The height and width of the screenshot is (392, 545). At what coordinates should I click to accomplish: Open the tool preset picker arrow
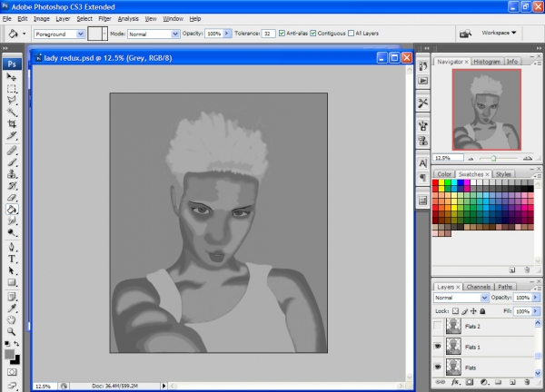click(24, 34)
